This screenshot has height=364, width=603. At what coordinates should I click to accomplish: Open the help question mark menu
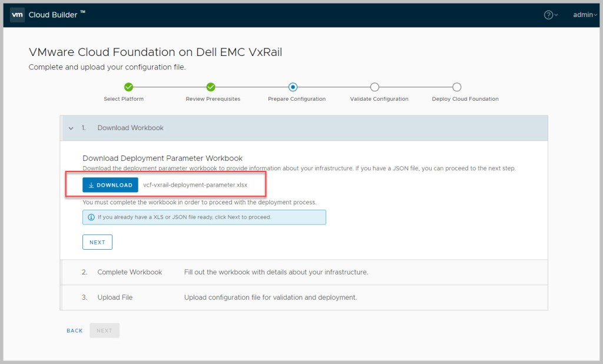tap(551, 15)
